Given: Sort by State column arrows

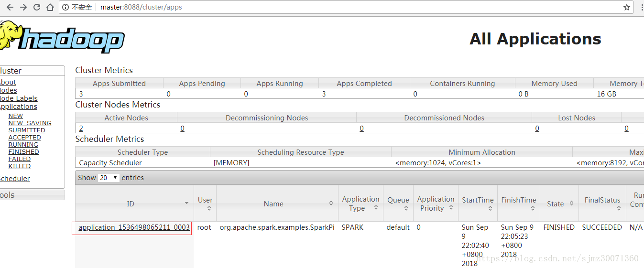Looking at the screenshot, I should coord(571,204).
